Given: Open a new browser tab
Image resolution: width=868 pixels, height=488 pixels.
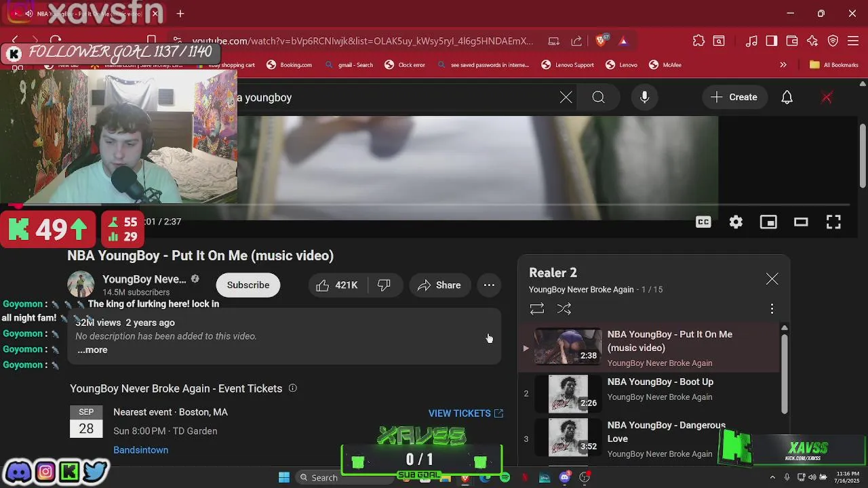Looking at the screenshot, I should point(180,14).
